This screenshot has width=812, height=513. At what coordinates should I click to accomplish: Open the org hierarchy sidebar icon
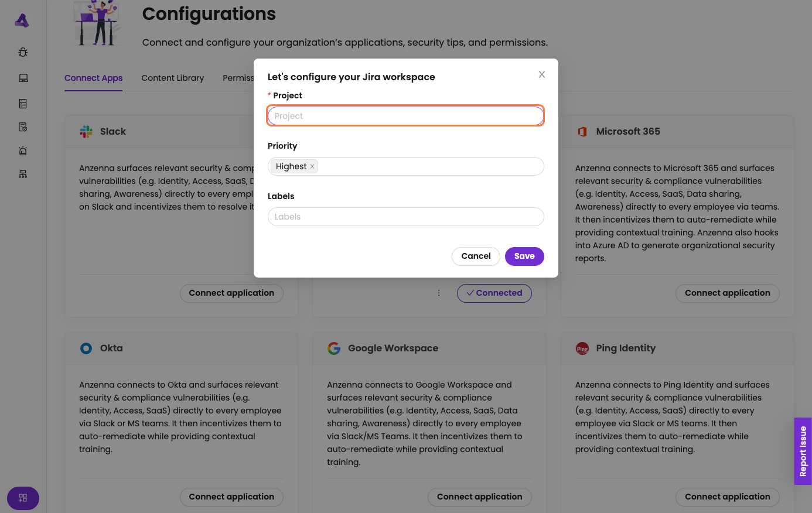pos(23,174)
